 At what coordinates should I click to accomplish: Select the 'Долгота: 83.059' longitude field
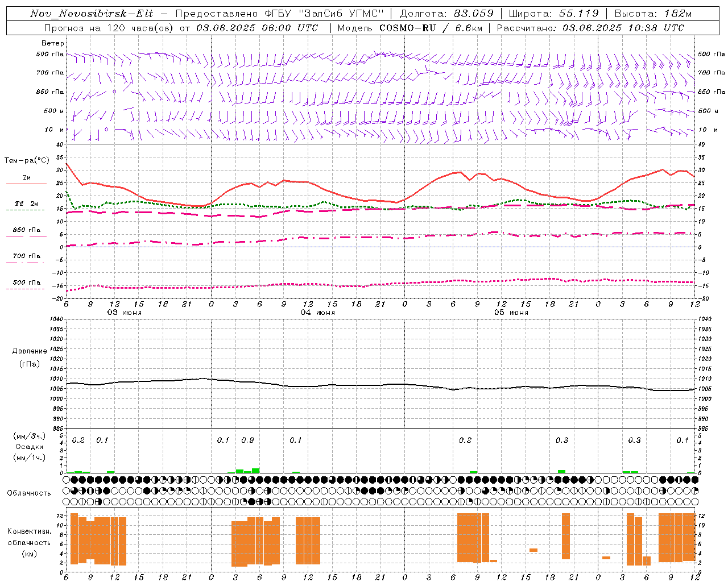(446, 14)
